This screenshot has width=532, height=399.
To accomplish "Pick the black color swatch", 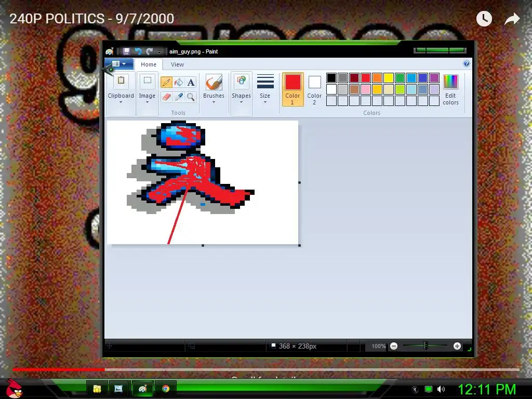I will pyautogui.click(x=331, y=78).
